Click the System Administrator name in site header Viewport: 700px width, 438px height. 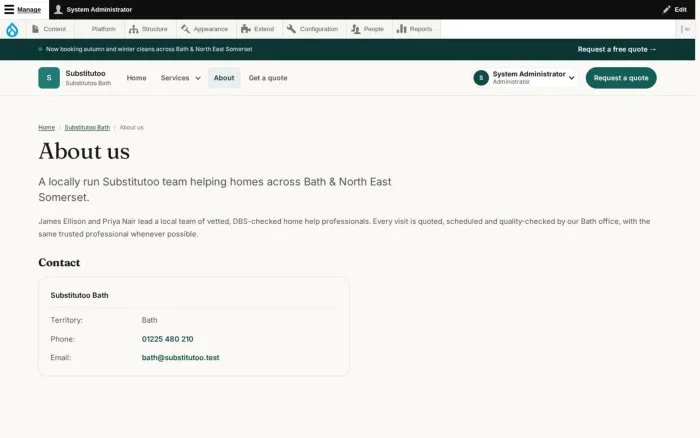coord(529,74)
